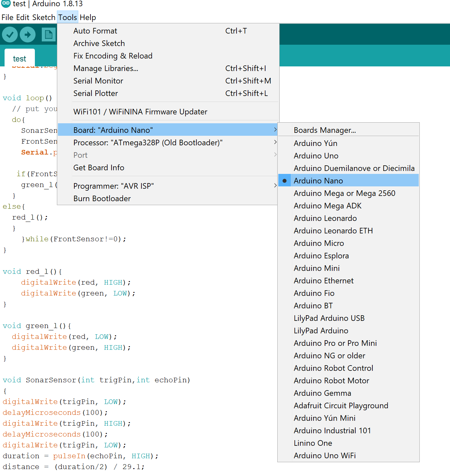The image size is (450, 476).
Task: Select Arduino Leonardo ETH board
Action: [348, 230]
